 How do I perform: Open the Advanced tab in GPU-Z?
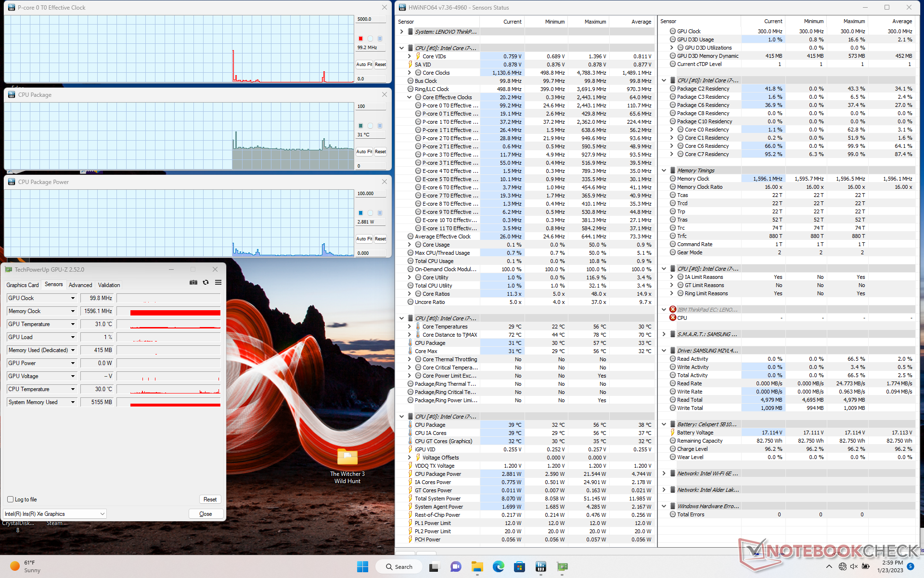coord(80,285)
